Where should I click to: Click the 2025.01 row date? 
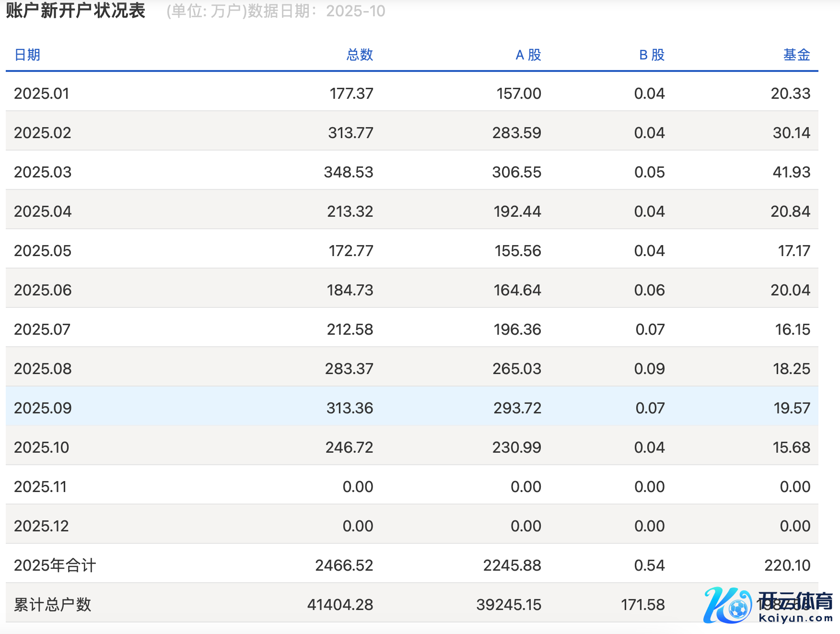pos(42,94)
